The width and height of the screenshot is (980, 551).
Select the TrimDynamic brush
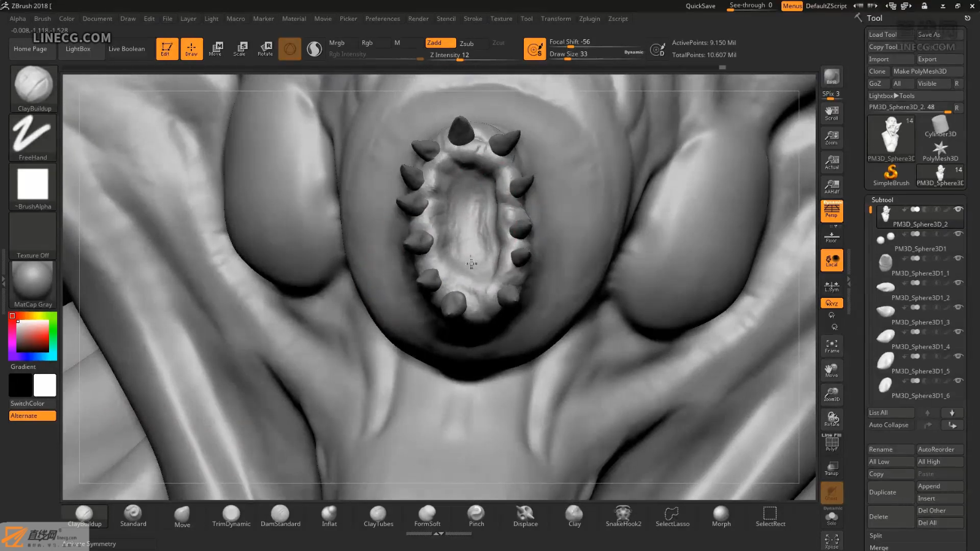coord(231,516)
